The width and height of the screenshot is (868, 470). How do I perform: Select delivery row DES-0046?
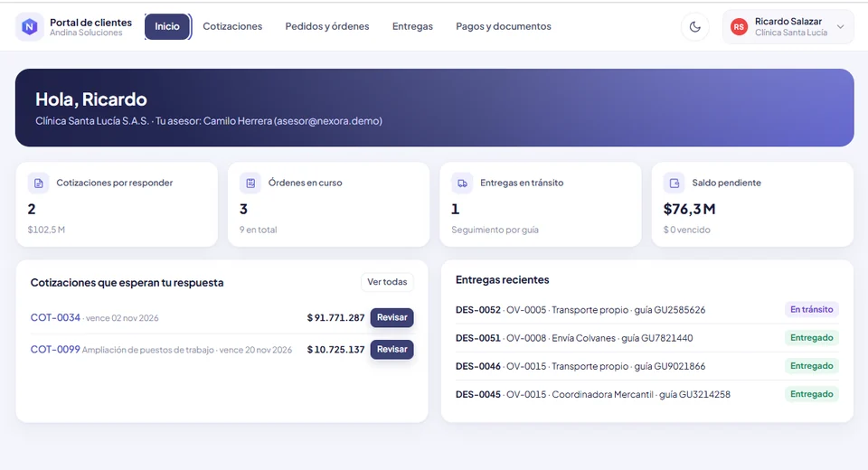(647, 366)
